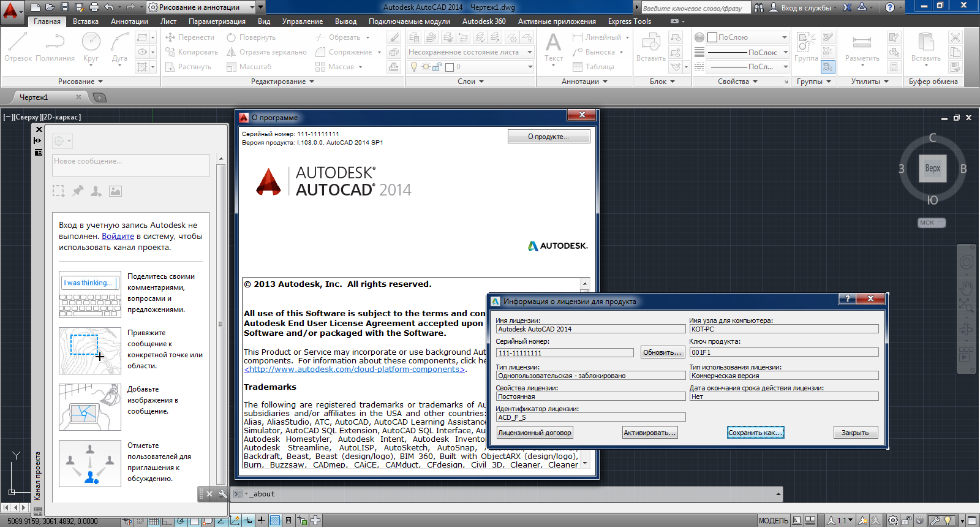Image resolution: width=980 pixels, height=527 pixels.
Task: Switch to the Вид ribbon tab
Action: (x=264, y=21)
